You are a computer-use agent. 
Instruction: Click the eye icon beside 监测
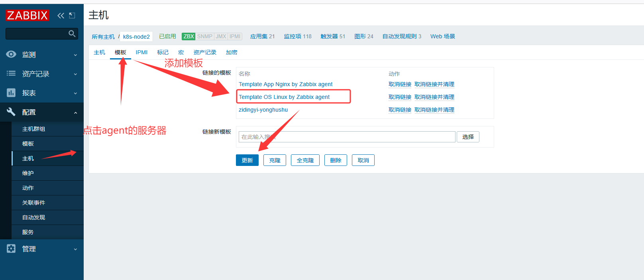coord(11,54)
